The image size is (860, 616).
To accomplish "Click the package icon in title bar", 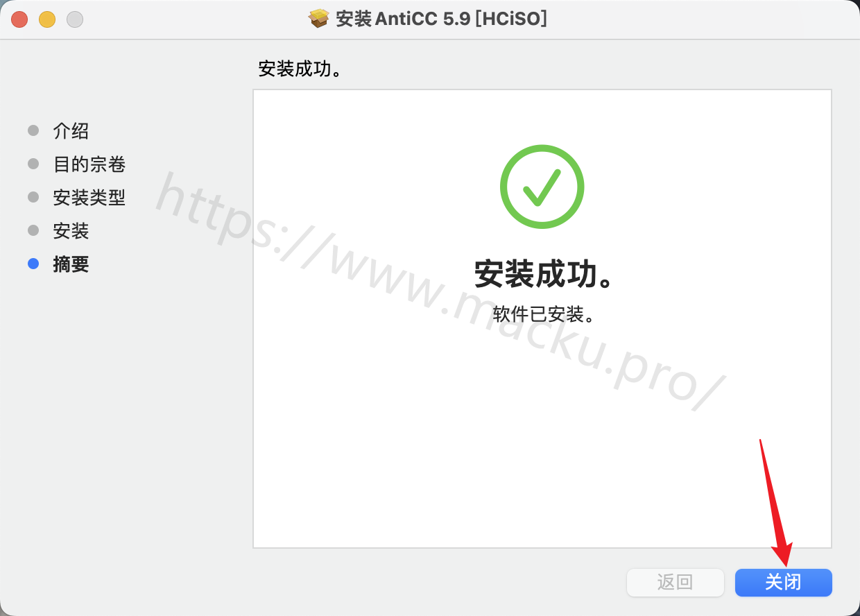I will click(318, 19).
